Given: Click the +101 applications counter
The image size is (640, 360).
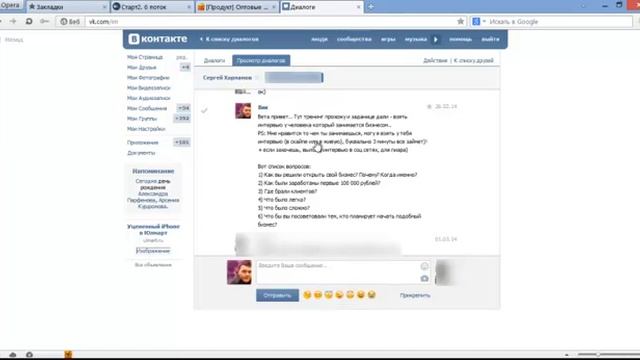Looking at the screenshot, I should click(x=182, y=142).
